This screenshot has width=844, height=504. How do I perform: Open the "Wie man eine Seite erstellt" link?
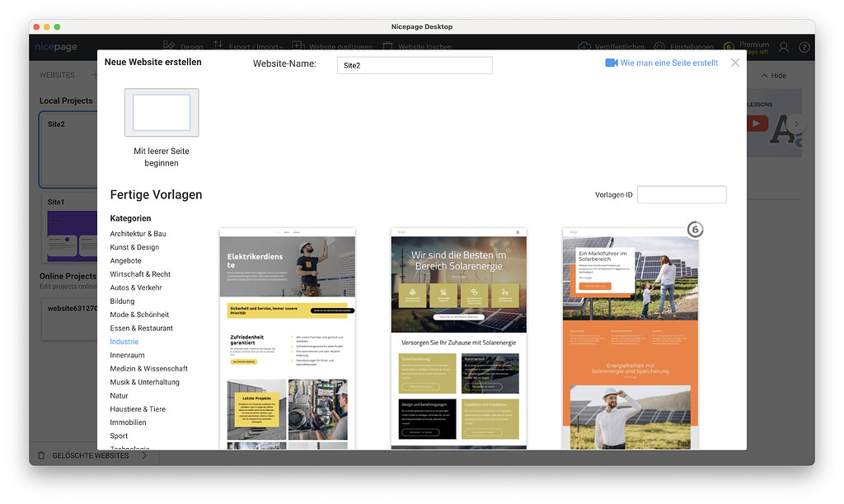click(668, 63)
